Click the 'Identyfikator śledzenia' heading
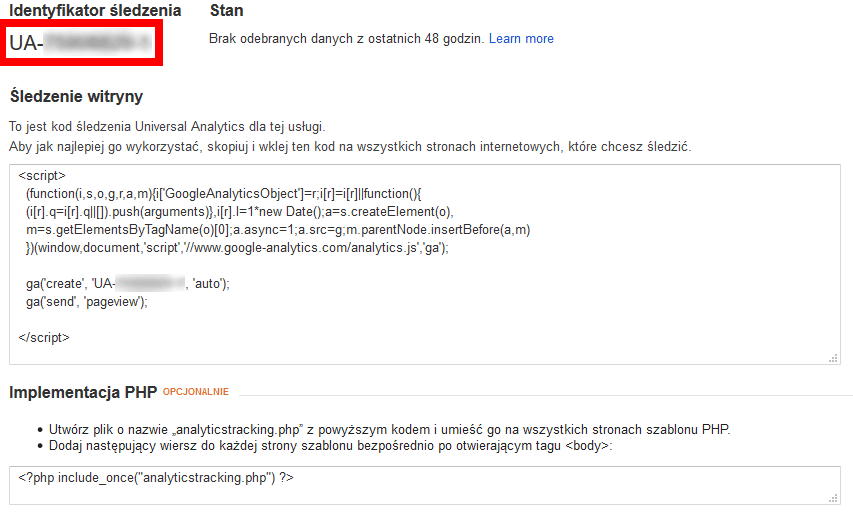Screen dimensions: 853x512 tap(95, 10)
